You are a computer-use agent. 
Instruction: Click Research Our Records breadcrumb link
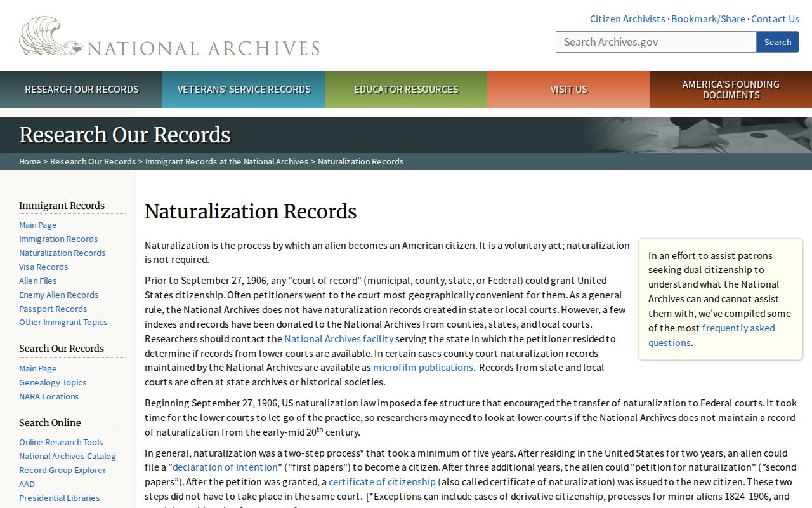93,161
